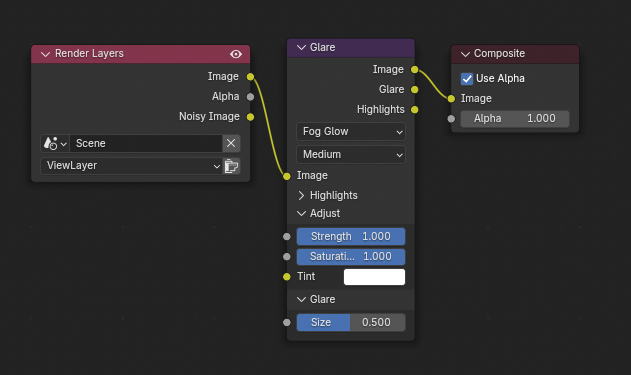
Task: Click Composite Image input socket
Action: [451, 99]
